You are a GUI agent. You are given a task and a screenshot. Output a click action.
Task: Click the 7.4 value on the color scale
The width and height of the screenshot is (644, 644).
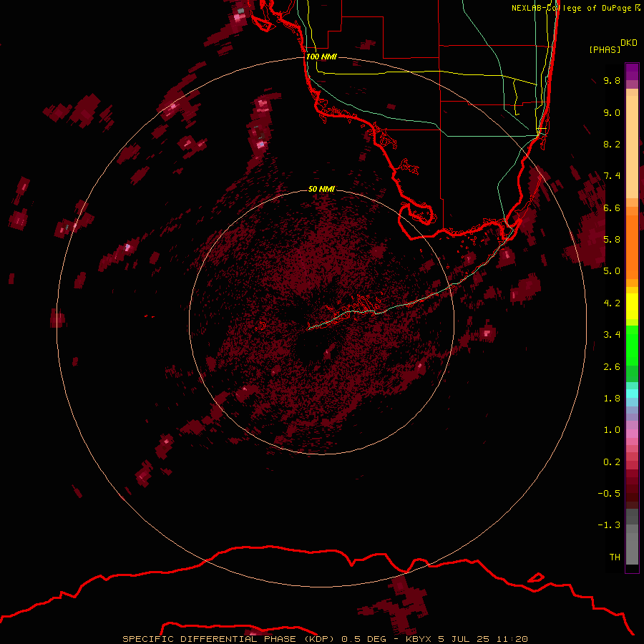pyautogui.click(x=612, y=176)
